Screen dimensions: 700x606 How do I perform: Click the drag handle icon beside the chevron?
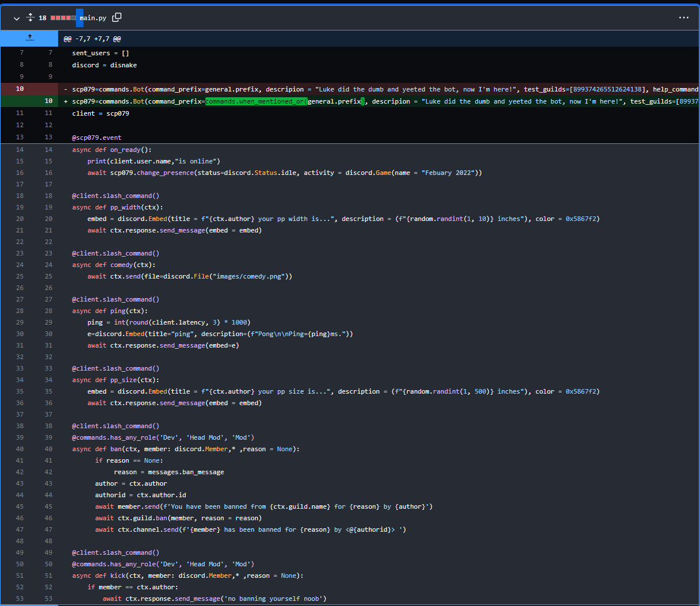pos(30,17)
